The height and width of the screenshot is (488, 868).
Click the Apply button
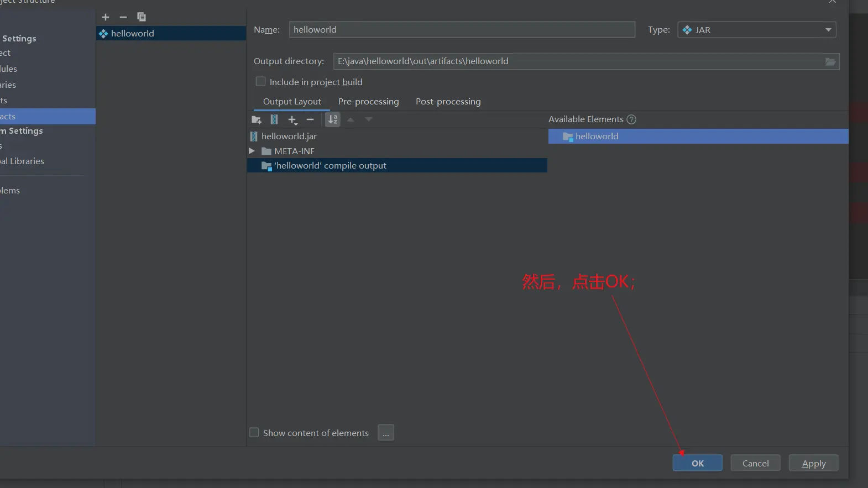click(x=813, y=463)
